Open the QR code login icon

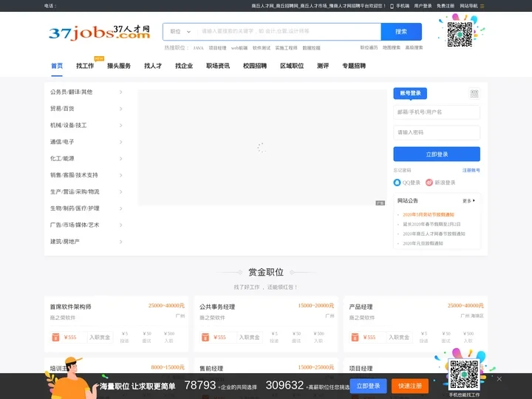coord(474,94)
